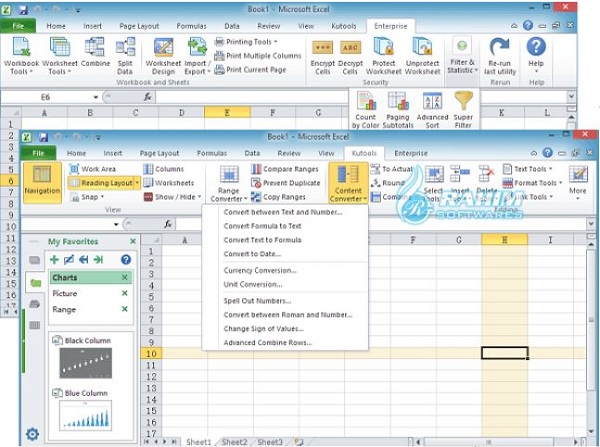Screen dimensions: 600x447
Task: Add a favorite with the green plus
Action: (x=54, y=260)
